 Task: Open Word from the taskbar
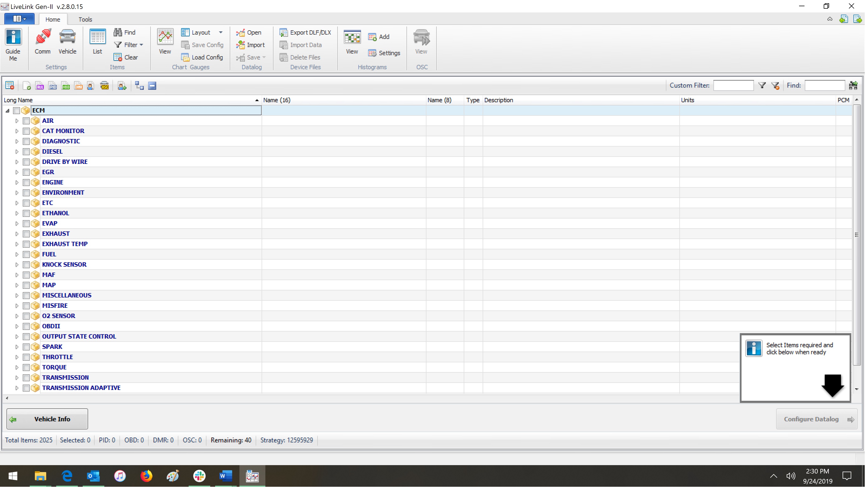tap(226, 476)
